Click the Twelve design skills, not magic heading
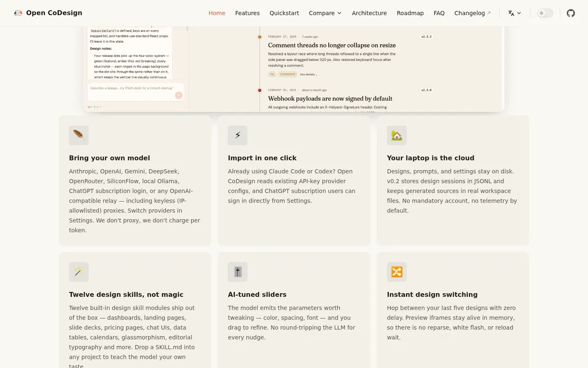Screen dimensions: 588x368 tap(126, 294)
